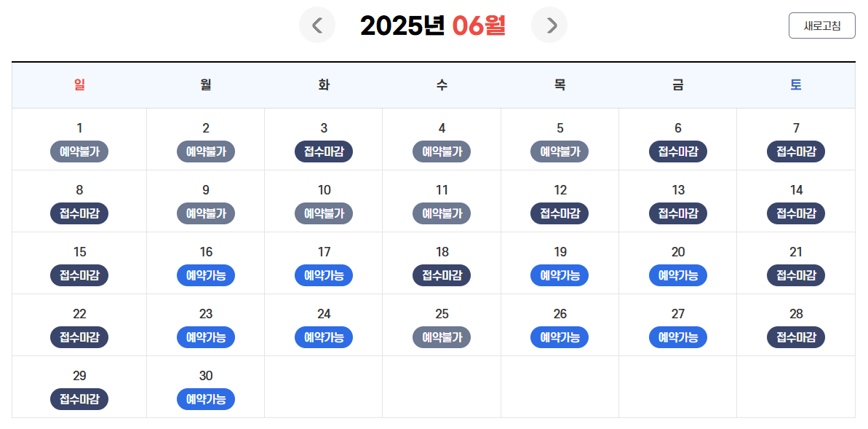Click the 접수마감 badge on June 28

795,337
